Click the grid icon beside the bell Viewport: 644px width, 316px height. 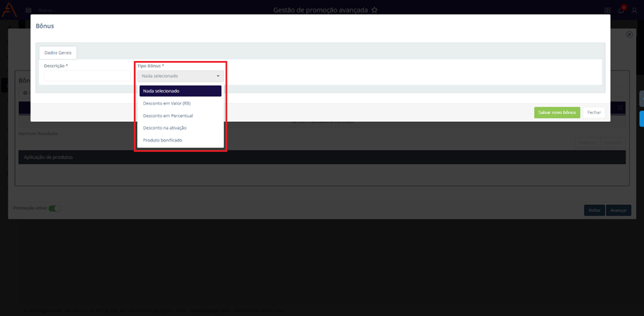[x=608, y=10]
